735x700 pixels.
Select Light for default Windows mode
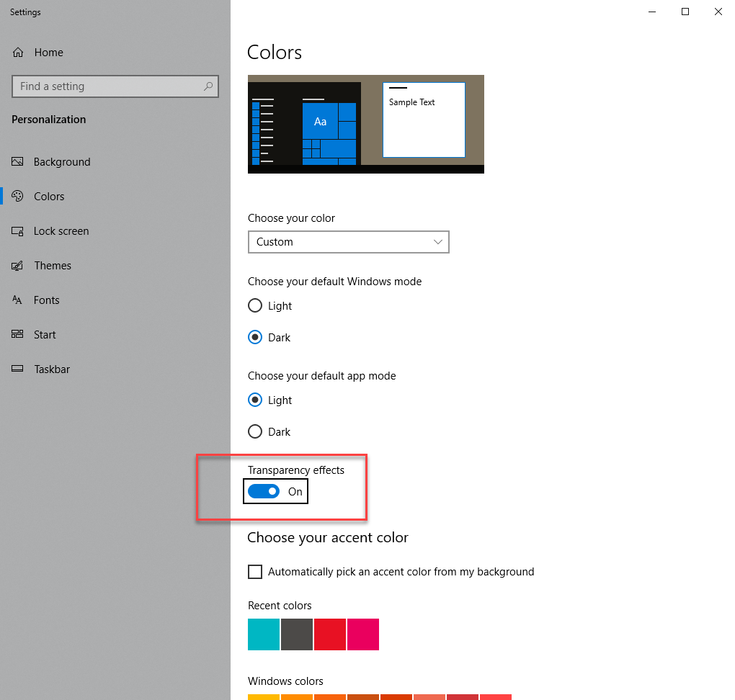tap(255, 306)
